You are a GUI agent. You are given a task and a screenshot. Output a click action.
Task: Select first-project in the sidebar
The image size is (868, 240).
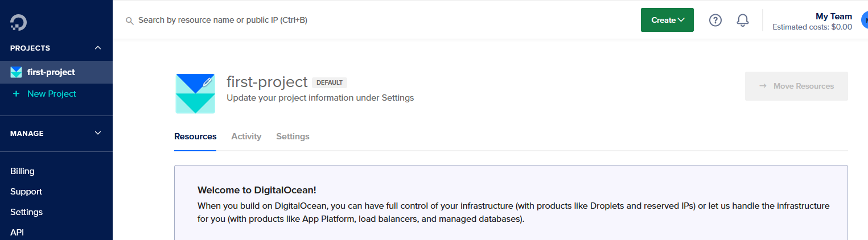(56, 72)
